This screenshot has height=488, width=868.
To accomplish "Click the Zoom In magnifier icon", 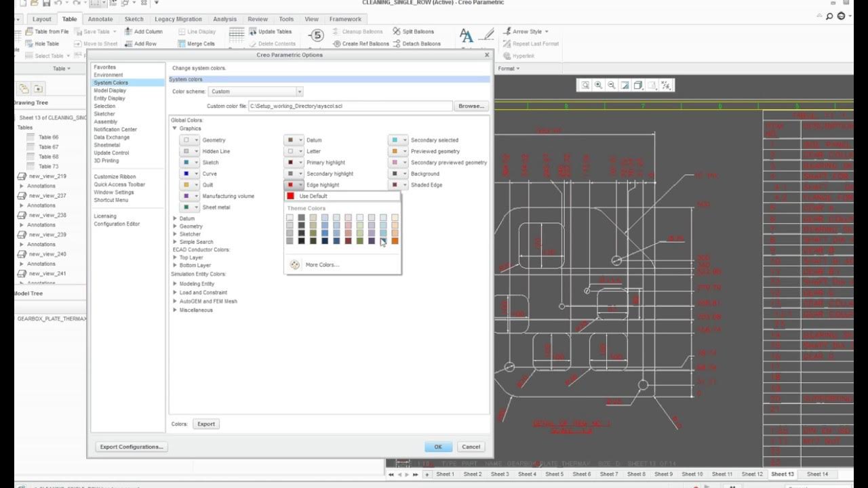I will tap(599, 85).
